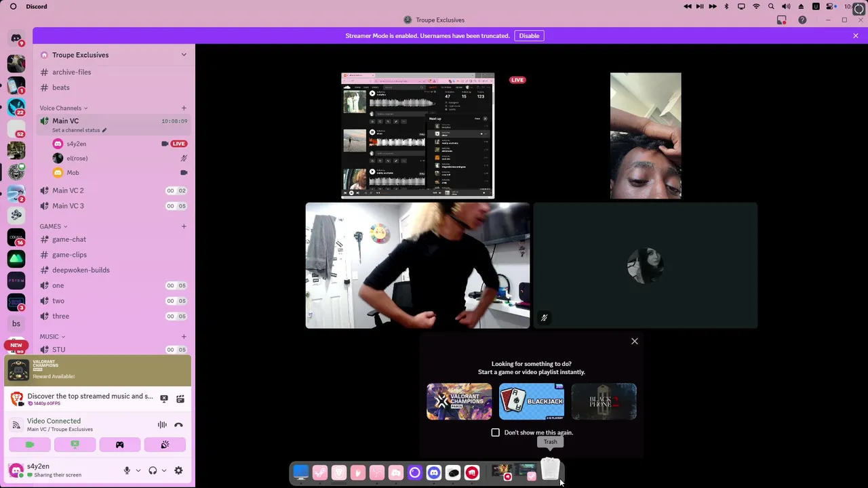Open User Settings gear
The image size is (868, 488).
(x=178, y=470)
